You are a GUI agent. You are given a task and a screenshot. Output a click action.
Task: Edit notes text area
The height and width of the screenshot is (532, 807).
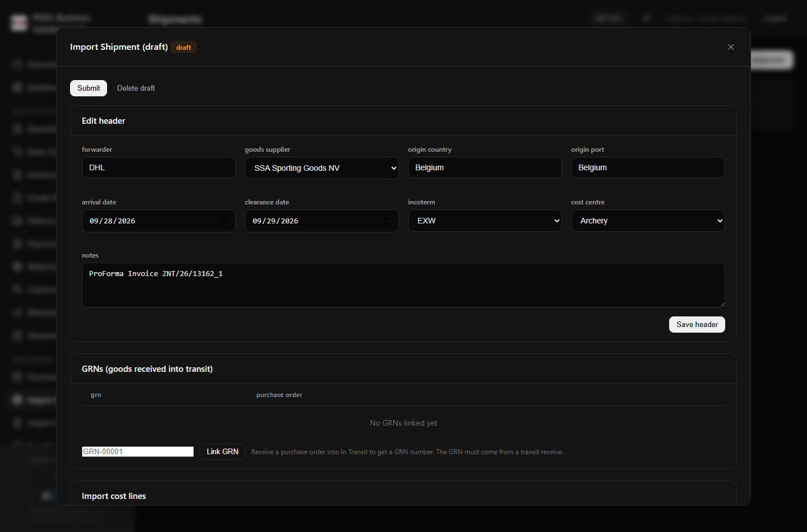click(x=403, y=285)
